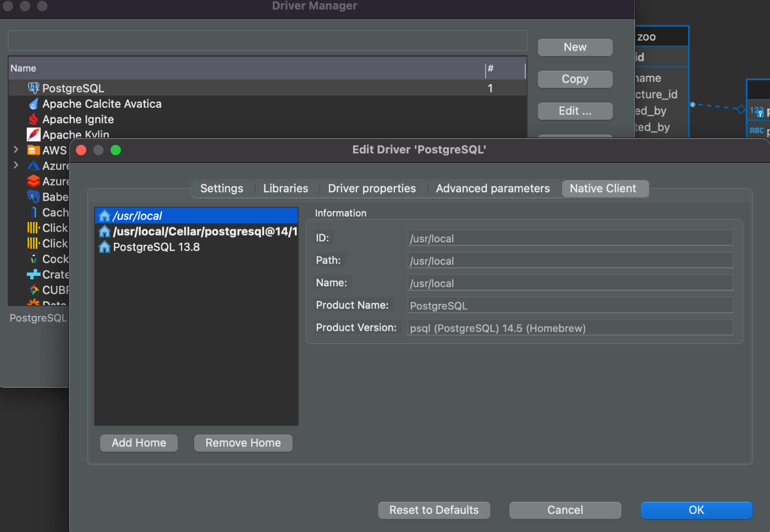
Task: Click the Add Home button
Action: tap(139, 443)
